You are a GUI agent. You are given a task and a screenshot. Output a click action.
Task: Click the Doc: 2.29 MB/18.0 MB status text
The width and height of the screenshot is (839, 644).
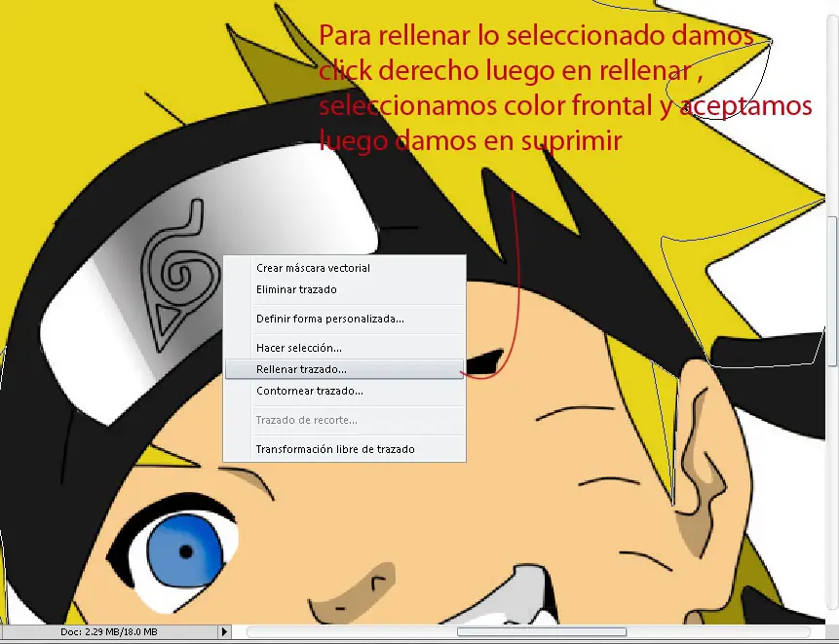[109, 631]
